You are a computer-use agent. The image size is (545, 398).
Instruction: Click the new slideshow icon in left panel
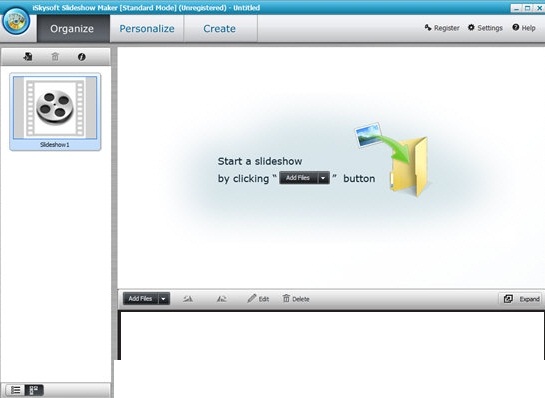click(28, 56)
